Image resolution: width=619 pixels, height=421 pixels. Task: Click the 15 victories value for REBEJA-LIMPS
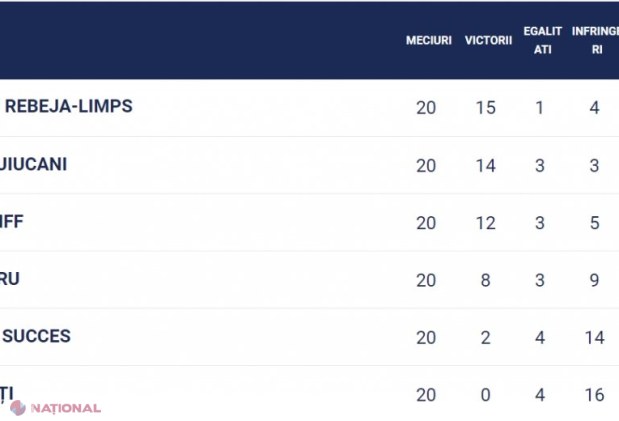point(486,108)
